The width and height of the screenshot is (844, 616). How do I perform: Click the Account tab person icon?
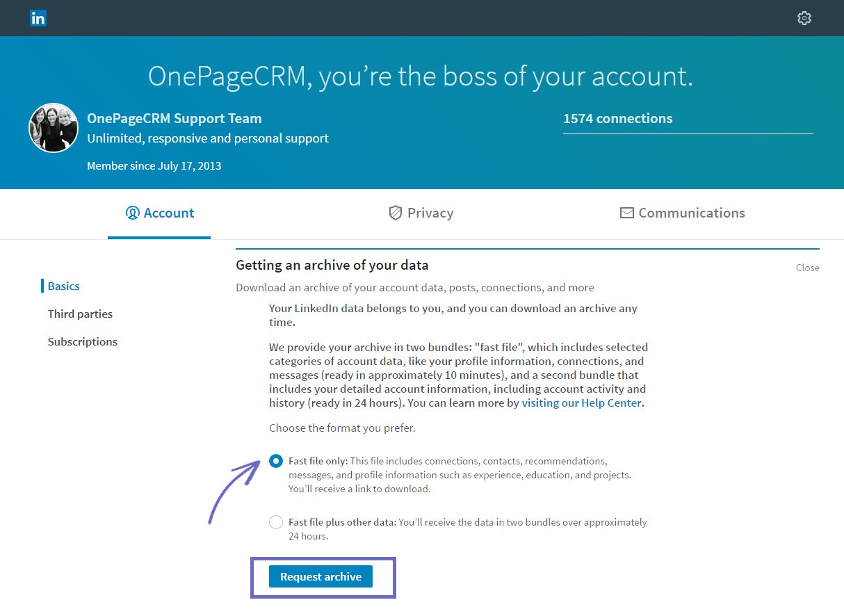click(132, 213)
